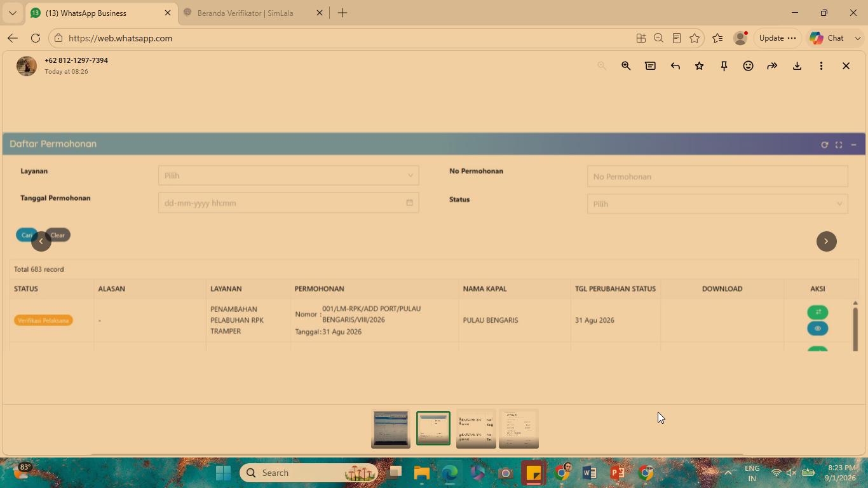Open File Explorer from the taskbar
The image size is (868, 488).
coord(422,473)
